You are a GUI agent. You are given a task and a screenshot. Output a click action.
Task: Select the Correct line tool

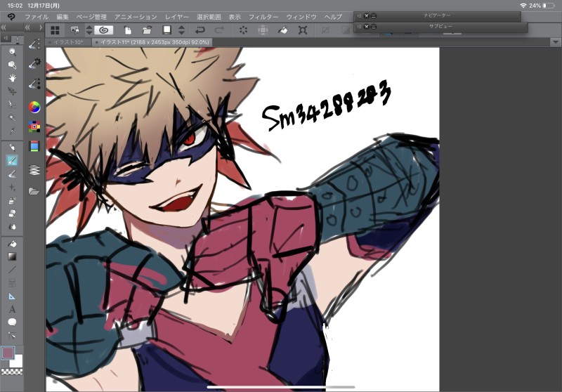pyautogui.click(x=12, y=336)
